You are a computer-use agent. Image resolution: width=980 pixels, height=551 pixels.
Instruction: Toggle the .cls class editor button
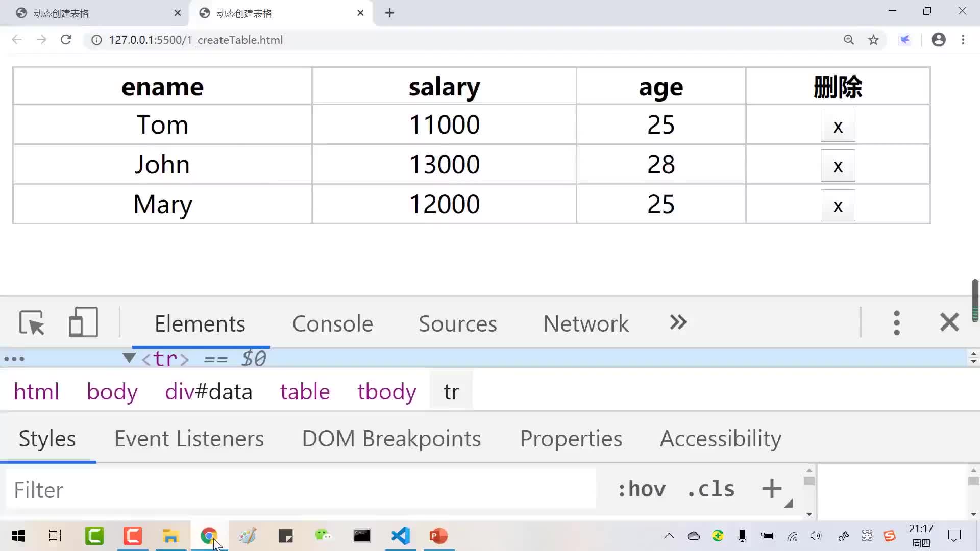[x=711, y=488]
